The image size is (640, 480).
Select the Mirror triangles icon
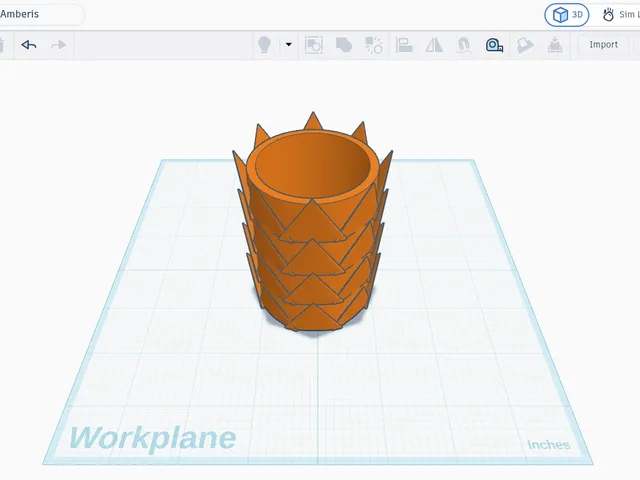434,45
